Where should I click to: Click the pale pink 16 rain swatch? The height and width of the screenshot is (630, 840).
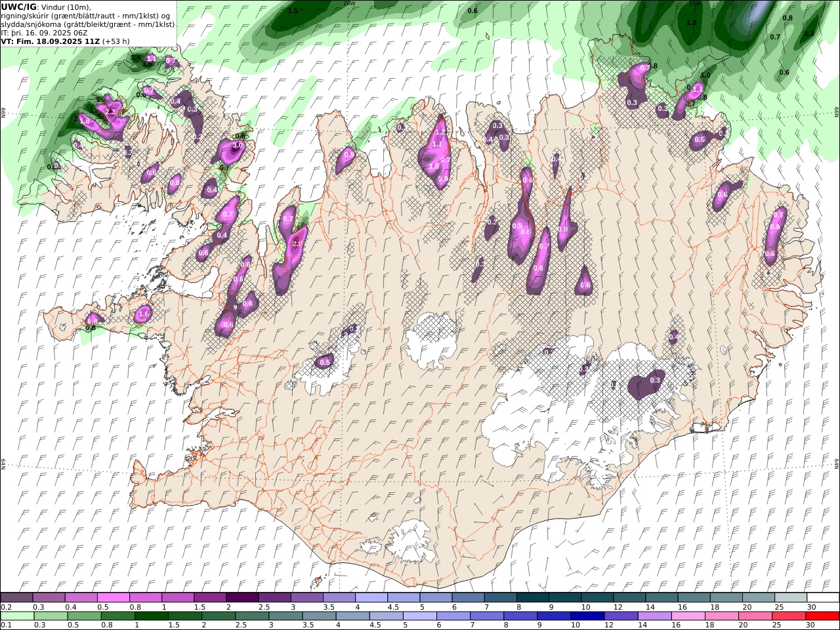pos(687,616)
